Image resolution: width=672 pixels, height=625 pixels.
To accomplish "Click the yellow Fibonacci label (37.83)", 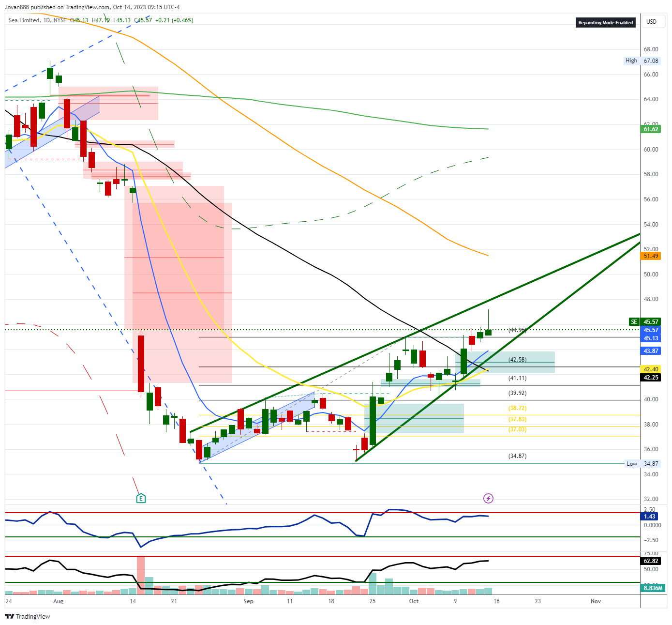I will (x=517, y=419).
